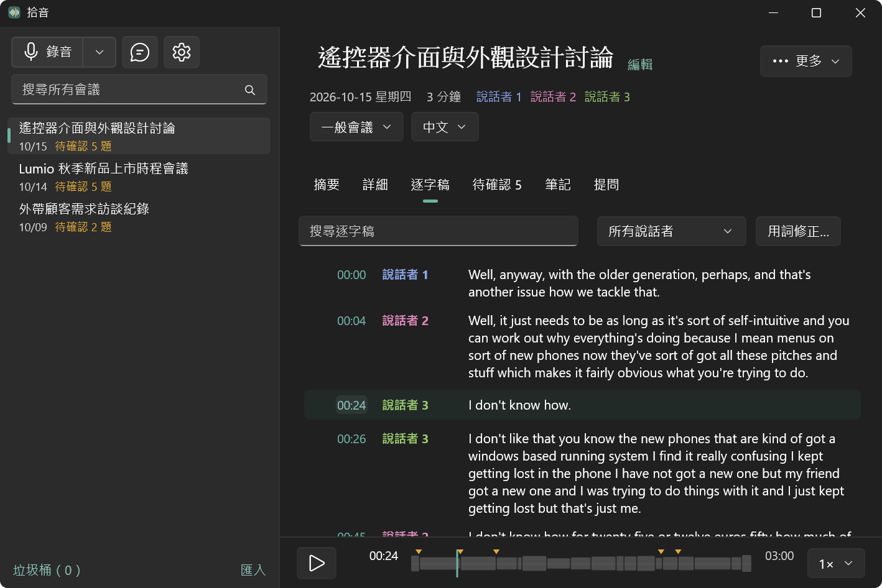Select meeting 遙控器介面與外觀設計討論 in sidebar
The image size is (882, 588).
click(x=139, y=136)
